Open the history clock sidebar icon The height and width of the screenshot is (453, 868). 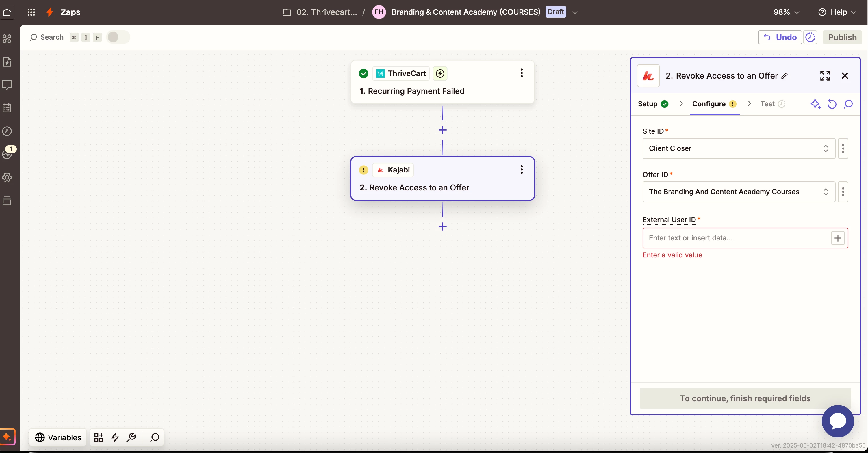7,131
